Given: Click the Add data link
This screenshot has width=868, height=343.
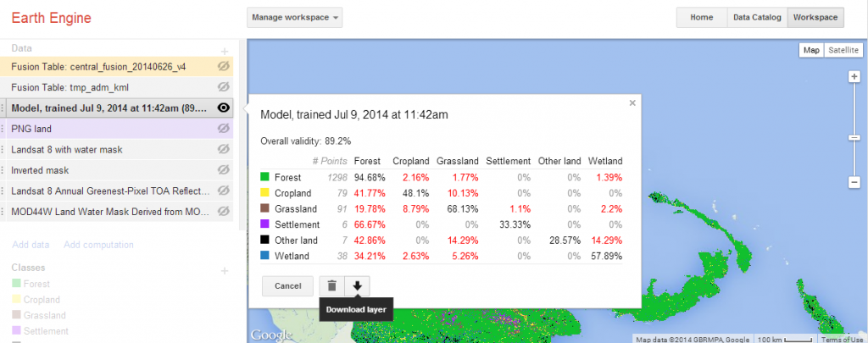Looking at the screenshot, I should click(x=31, y=245).
